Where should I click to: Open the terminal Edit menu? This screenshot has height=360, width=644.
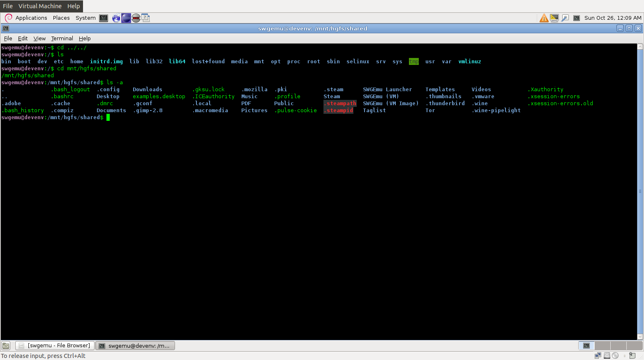[x=23, y=38]
